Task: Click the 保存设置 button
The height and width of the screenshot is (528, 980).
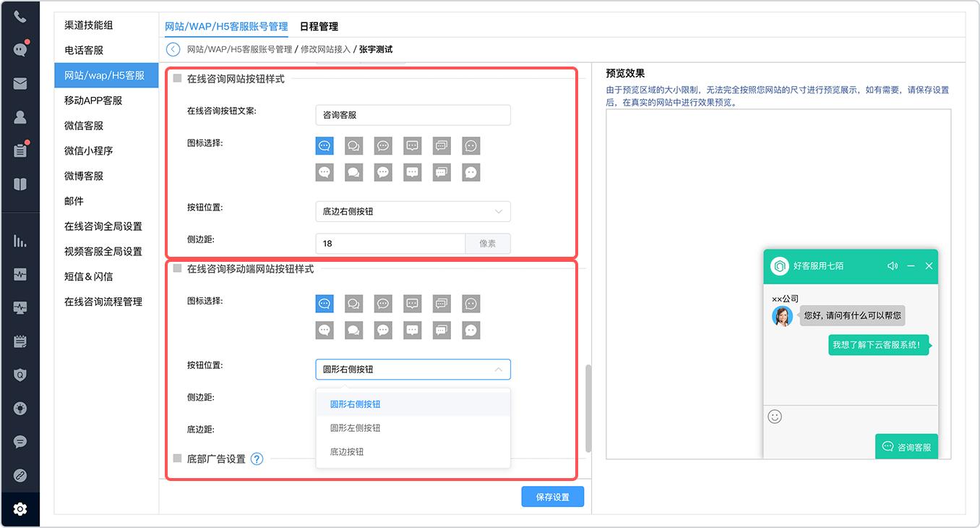Action: (553, 497)
